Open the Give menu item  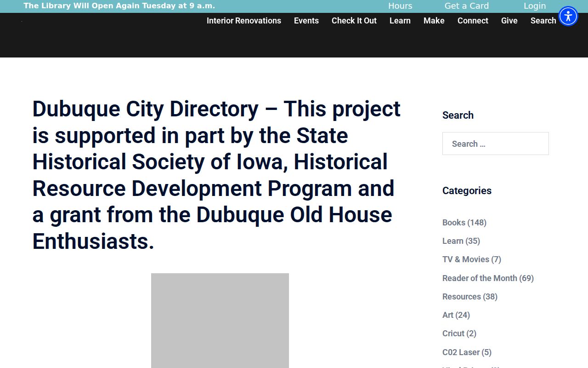tap(509, 21)
